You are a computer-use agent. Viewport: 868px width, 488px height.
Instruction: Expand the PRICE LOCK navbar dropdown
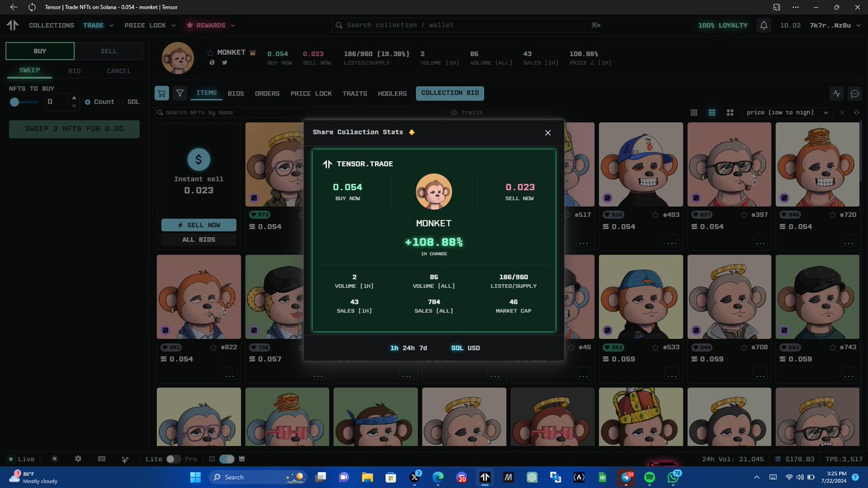150,25
